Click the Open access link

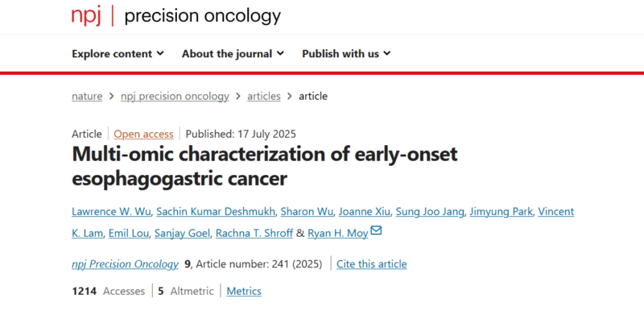[143, 135]
